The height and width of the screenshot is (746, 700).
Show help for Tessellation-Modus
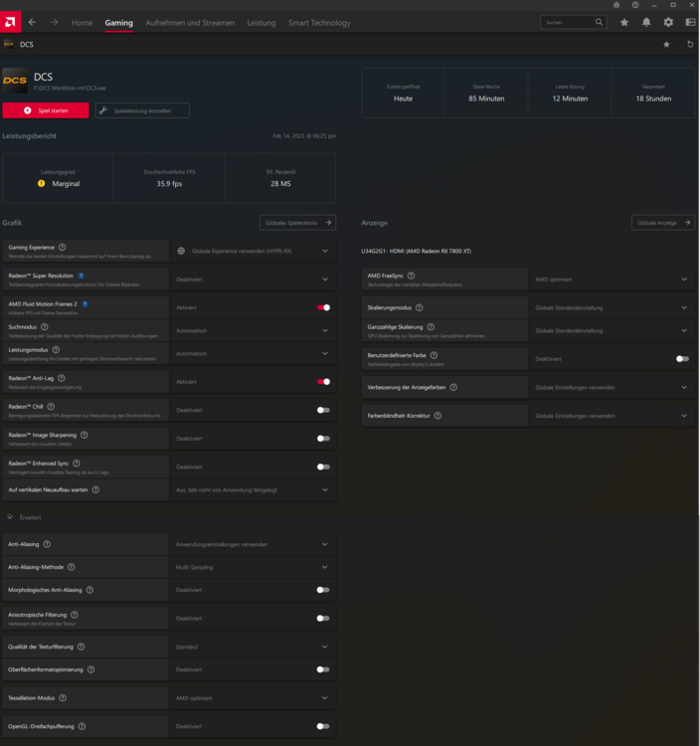click(63, 698)
